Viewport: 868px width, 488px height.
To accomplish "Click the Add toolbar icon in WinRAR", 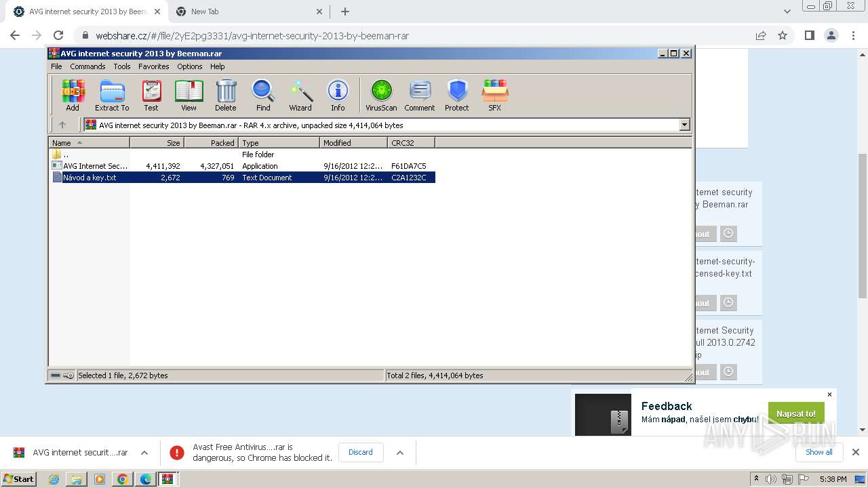I will tap(73, 95).
